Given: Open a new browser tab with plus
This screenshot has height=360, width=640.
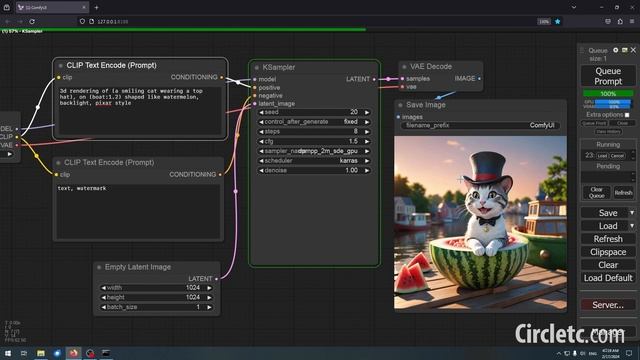Looking at the screenshot, I should click(x=96, y=7).
